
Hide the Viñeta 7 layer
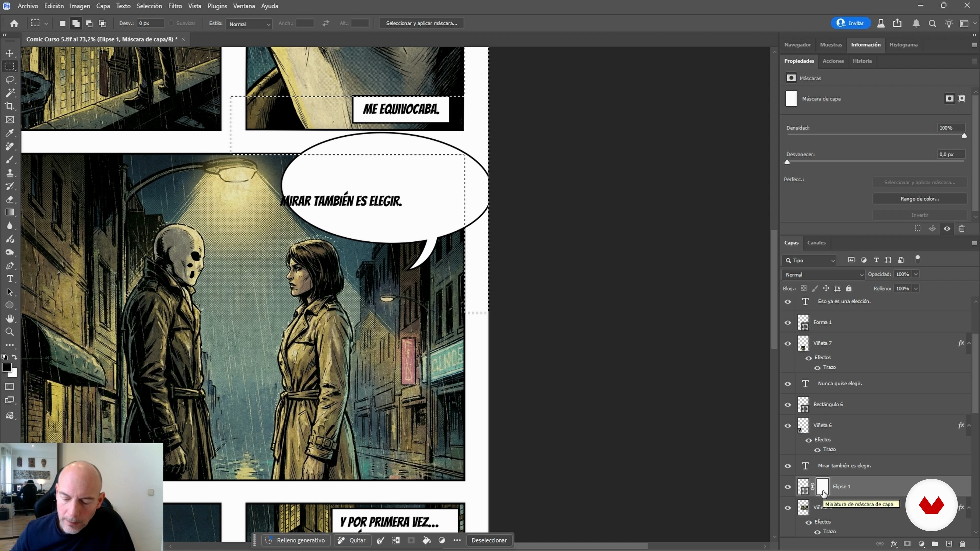788,343
